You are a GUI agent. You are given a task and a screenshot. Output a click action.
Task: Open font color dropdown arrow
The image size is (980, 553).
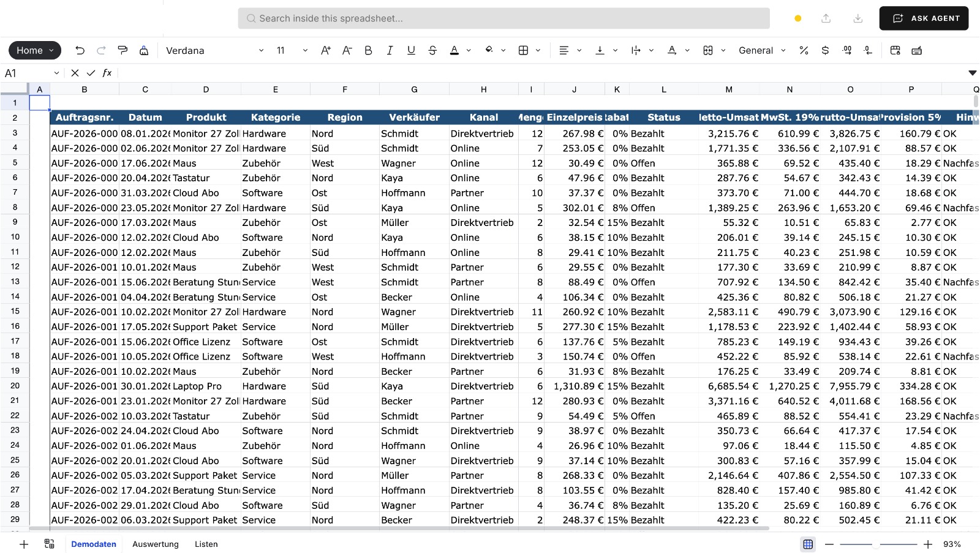(x=469, y=51)
